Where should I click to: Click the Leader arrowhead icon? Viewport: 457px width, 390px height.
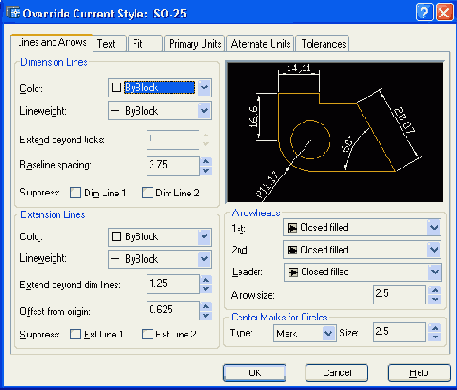click(293, 272)
